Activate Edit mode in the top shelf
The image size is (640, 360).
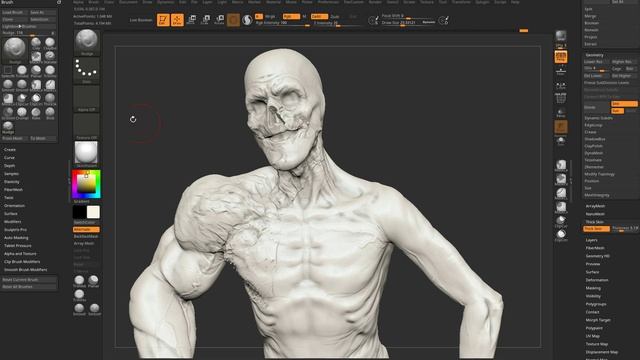click(x=163, y=20)
